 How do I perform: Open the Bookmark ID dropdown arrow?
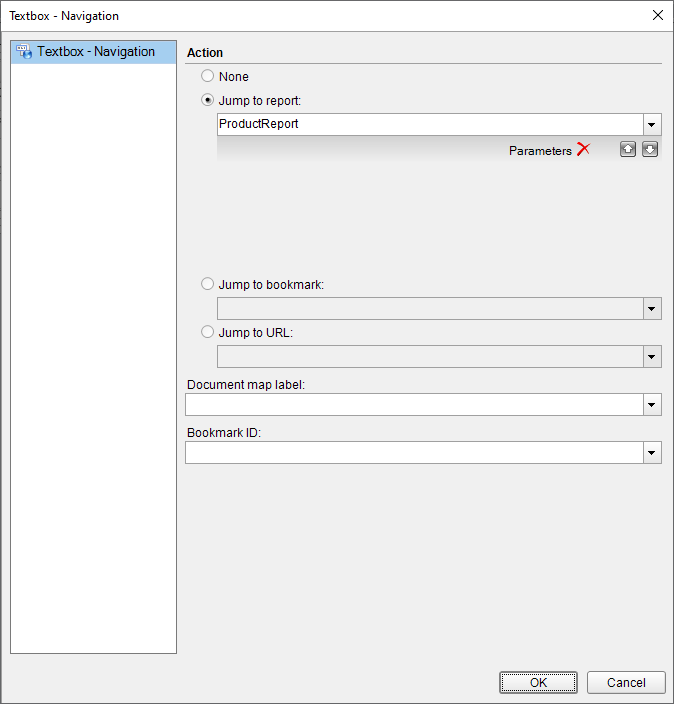click(x=652, y=453)
